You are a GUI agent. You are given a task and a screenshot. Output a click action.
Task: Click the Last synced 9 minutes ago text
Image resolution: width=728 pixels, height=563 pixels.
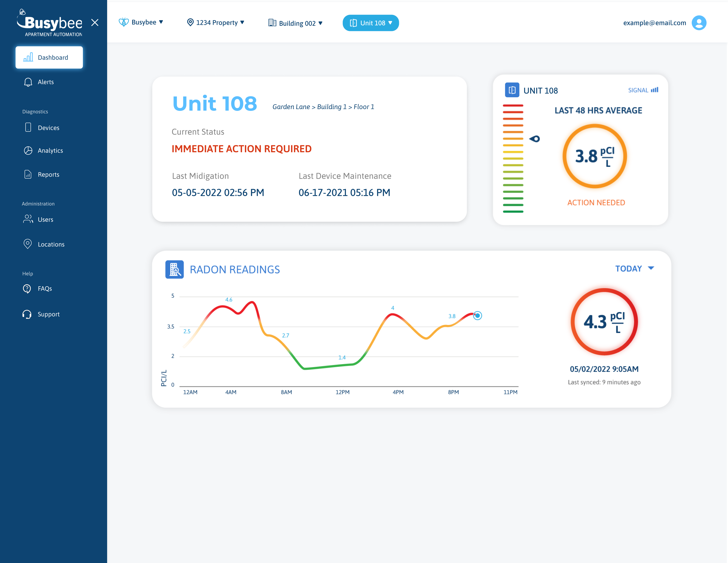604,382
